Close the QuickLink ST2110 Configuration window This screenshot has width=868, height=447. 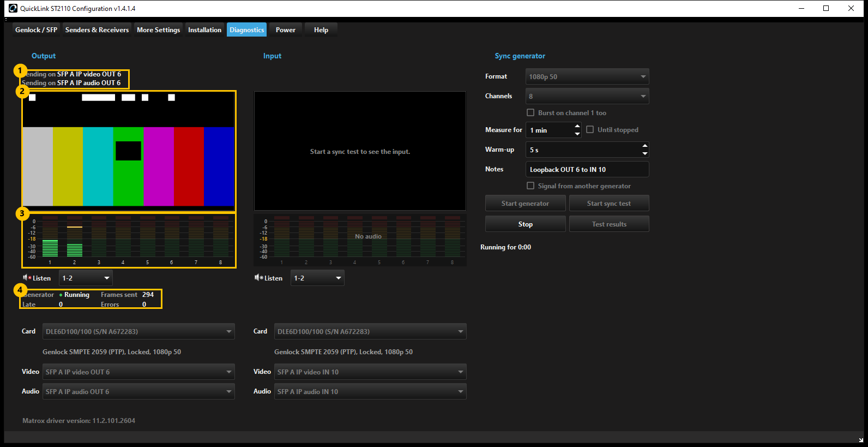pos(851,8)
